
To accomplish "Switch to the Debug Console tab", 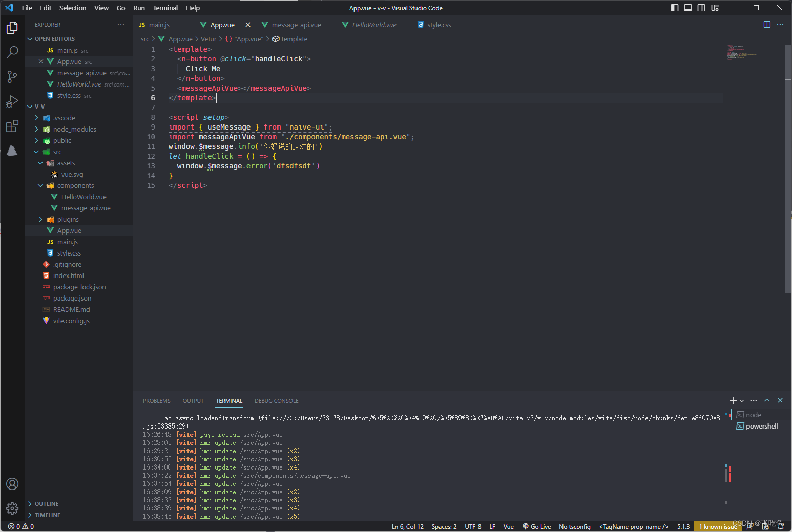I will pyautogui.click(x=277, y=401).
